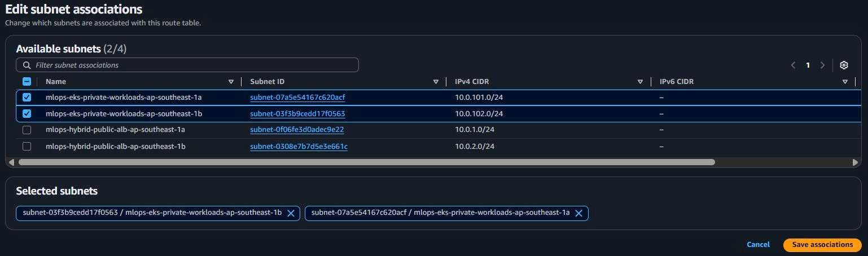
Task: Click the scroll right arrow
Action: [x=855, y=162]
